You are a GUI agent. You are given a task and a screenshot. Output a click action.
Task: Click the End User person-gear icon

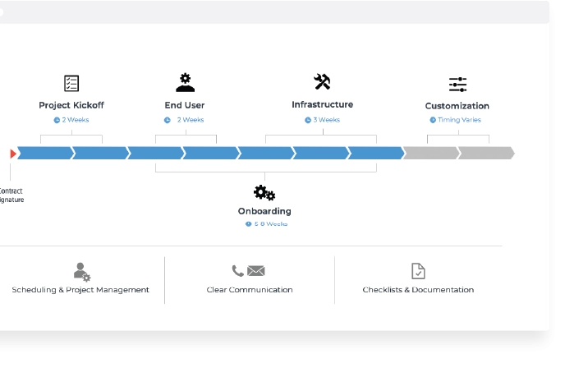click(x=186, y=82)
